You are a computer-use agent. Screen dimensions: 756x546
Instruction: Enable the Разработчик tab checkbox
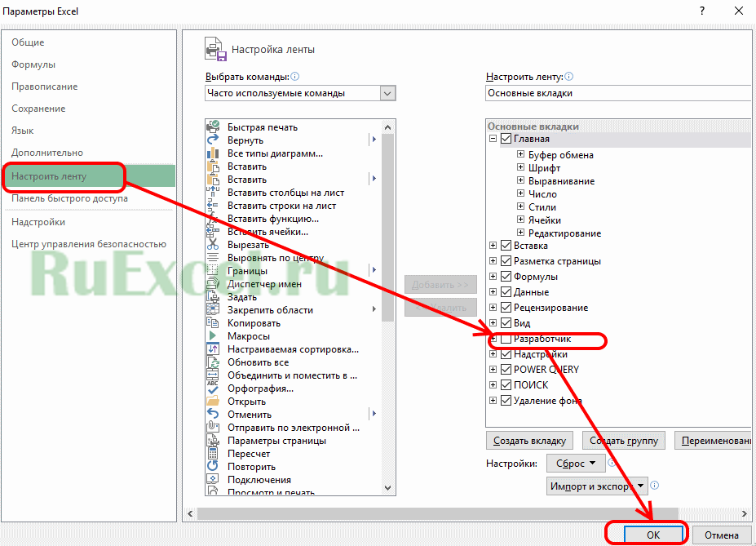[506, 339]
